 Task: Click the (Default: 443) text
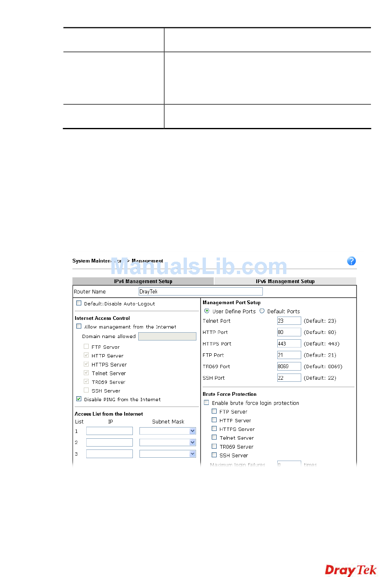tap(321, 344)
